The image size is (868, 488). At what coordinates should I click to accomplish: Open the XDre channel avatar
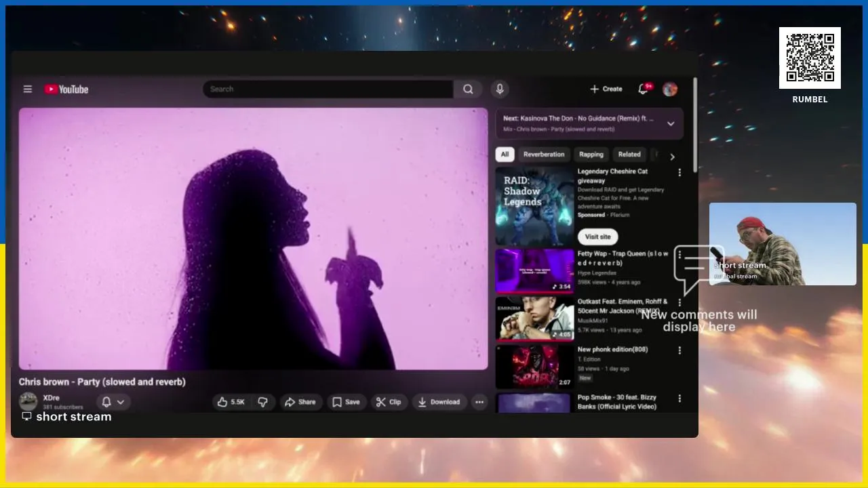(28, 401)
